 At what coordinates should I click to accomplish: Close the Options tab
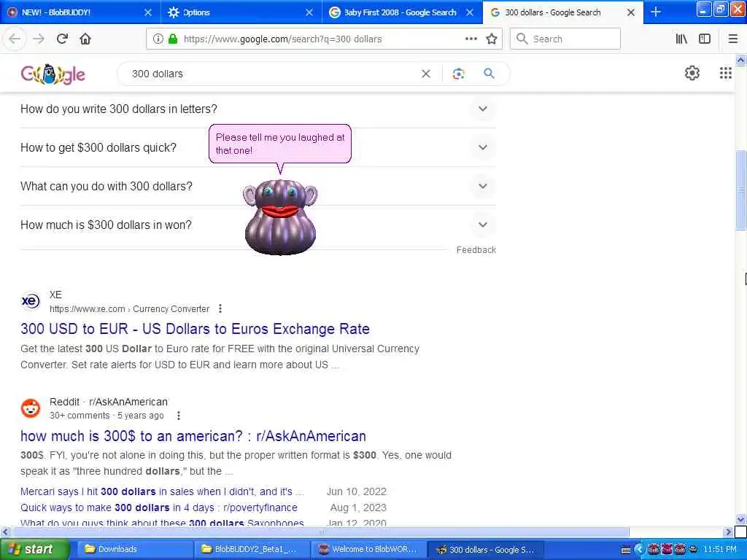[309, 12]
